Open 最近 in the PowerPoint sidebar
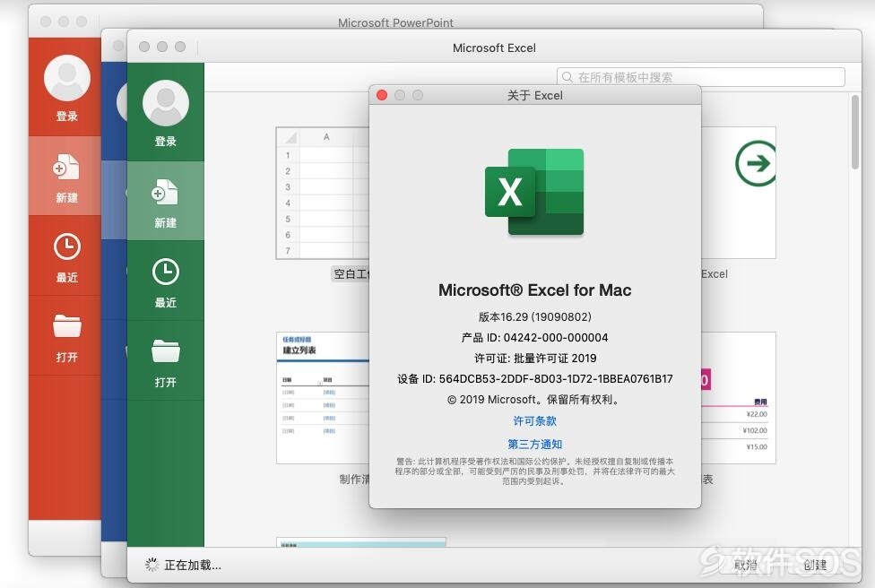Screen dimensions: 875x588 [x=65, y=256]
